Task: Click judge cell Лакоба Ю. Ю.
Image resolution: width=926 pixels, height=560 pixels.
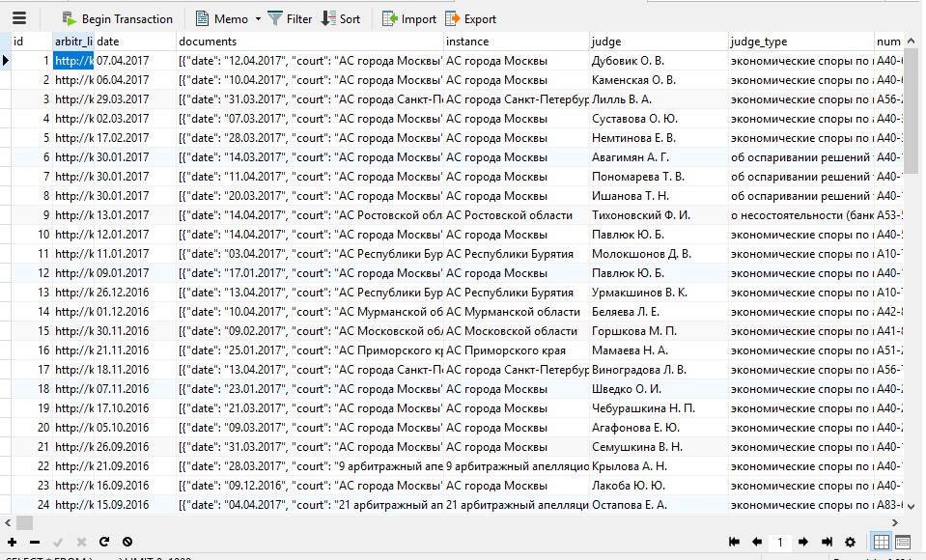Action: [659, 486]
